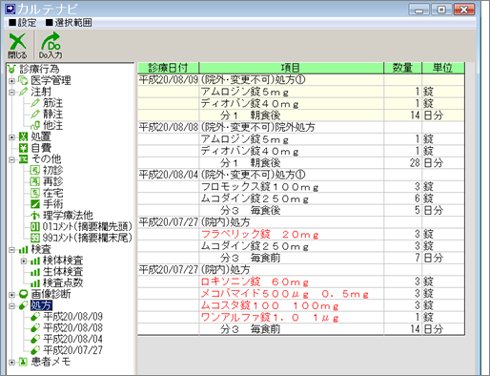Image resolution: width=490 pixels, height=376 pixels.
Task: Select the ワンアルファ錠１．０ row
Action: (x=301, y=318)
